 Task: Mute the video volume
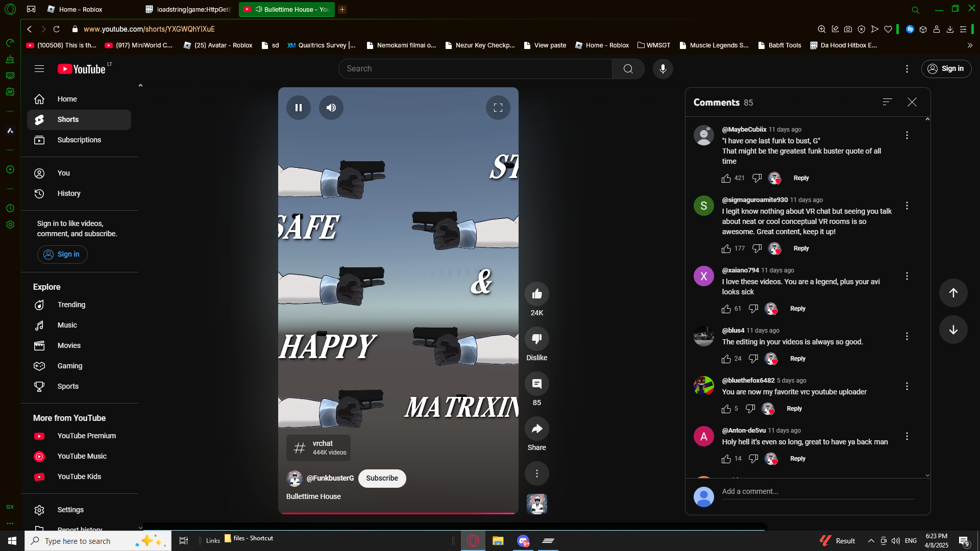click(331, 108)
